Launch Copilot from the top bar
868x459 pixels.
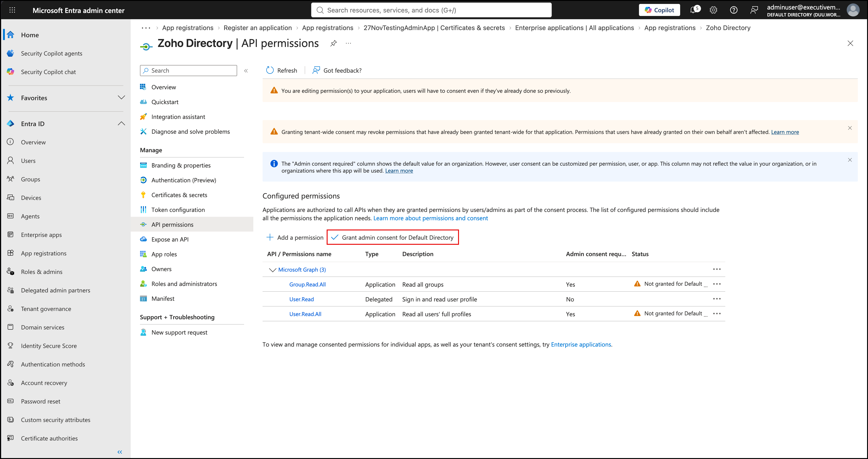pos(659,10)
